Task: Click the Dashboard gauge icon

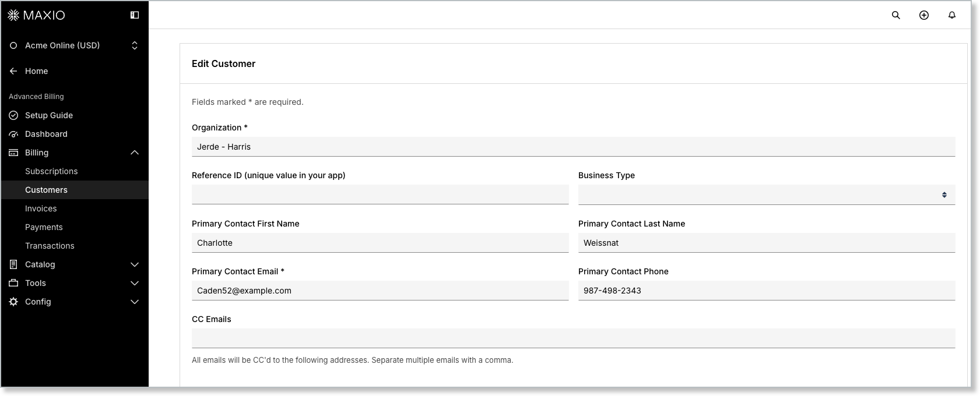Action: (13, 134)
